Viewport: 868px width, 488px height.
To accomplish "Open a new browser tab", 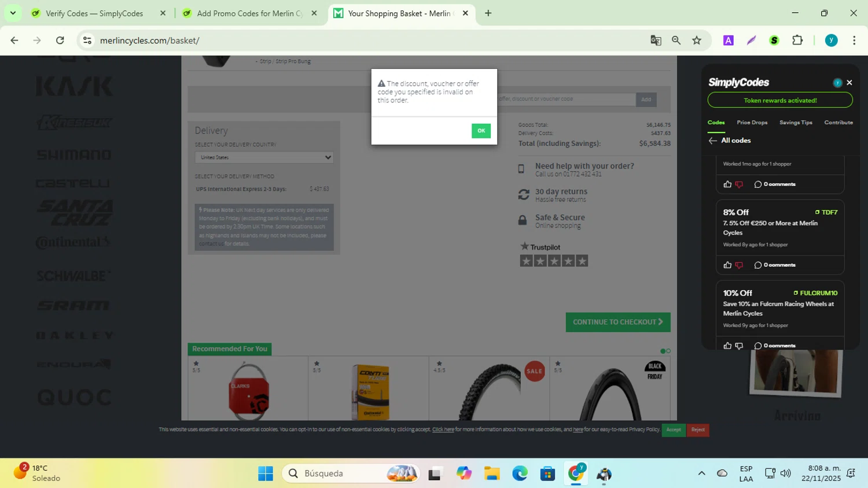I will (488, 13).
